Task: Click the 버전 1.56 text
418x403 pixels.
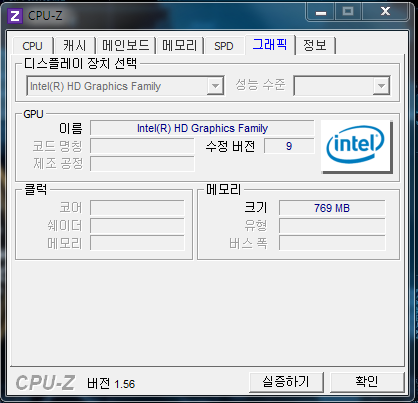Action: (x=111, y=384)
